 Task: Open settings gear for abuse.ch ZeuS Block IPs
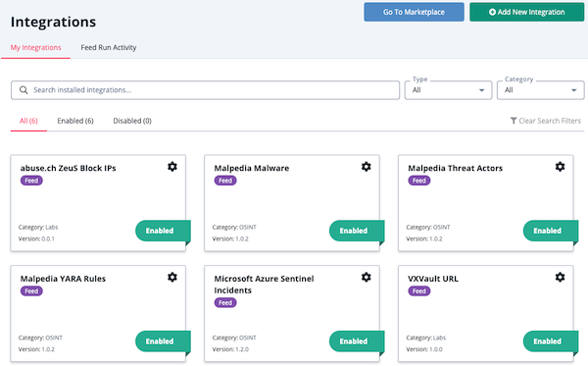[x=172, y=167]
